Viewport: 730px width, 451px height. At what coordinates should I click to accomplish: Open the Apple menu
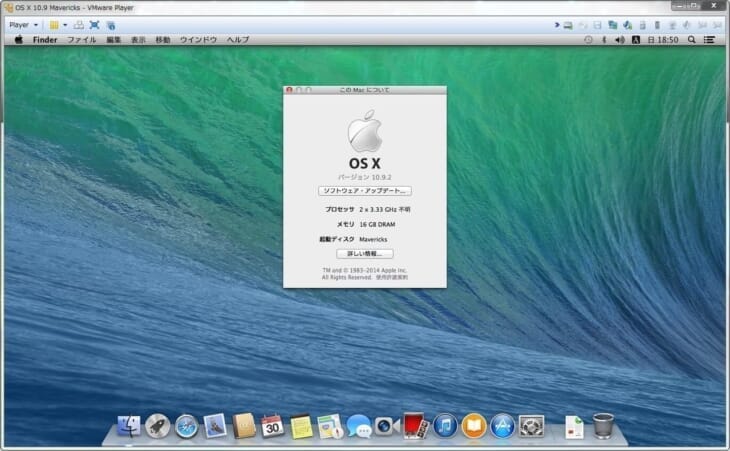(x=19, y=40)
